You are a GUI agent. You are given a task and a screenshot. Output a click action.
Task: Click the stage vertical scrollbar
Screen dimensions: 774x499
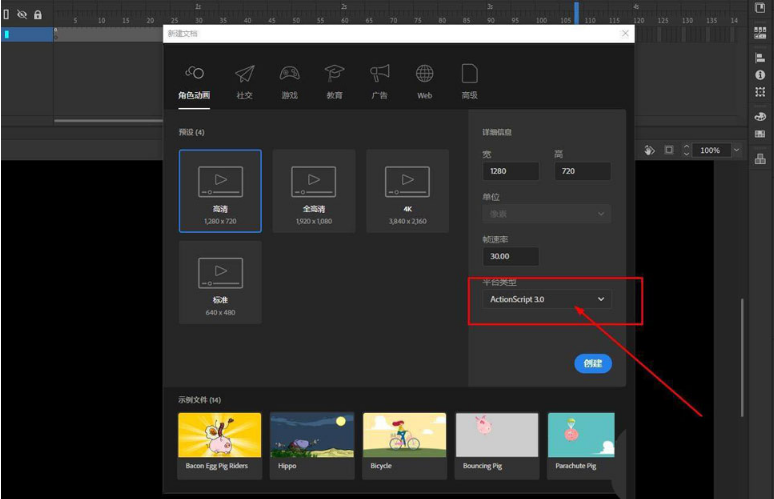tap(742, 357)
